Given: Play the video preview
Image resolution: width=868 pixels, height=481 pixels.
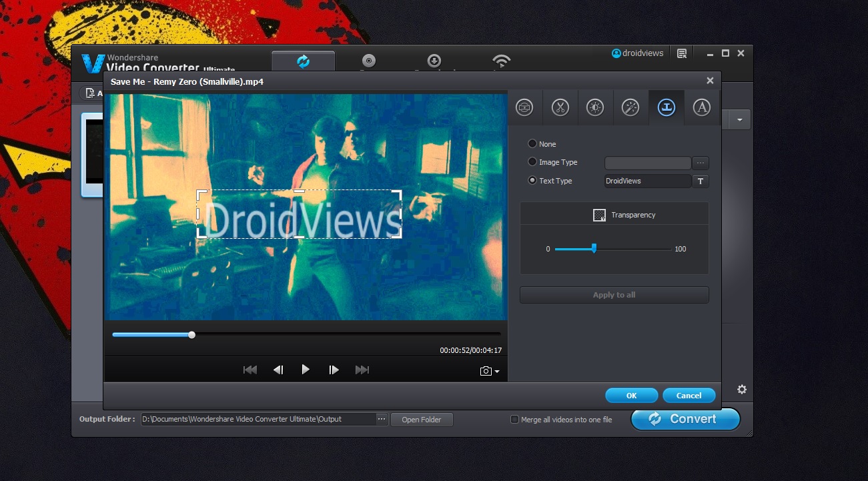Looking at the screenshot, I should point(306,369).
